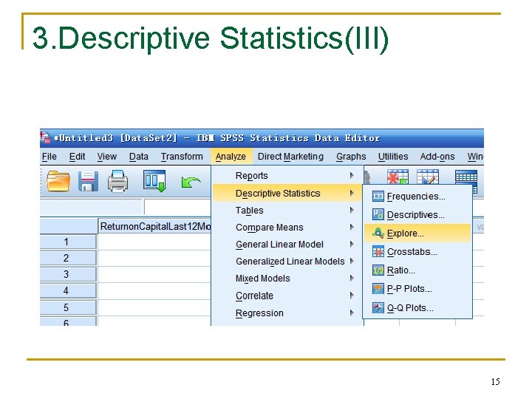Click the P-P Plots icon

378,289
